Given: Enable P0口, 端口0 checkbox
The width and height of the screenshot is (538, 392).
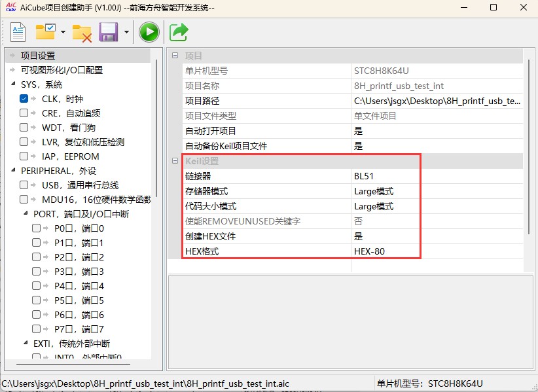Looking at the screenshot, I should pyautogui.click(x=36, y=228).
